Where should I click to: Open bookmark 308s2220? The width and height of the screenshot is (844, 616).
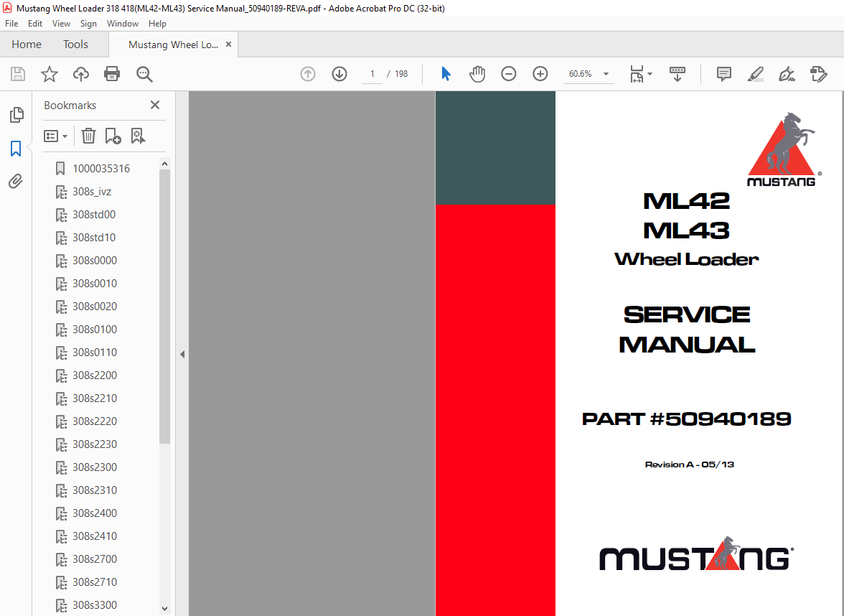click(95, 421)
